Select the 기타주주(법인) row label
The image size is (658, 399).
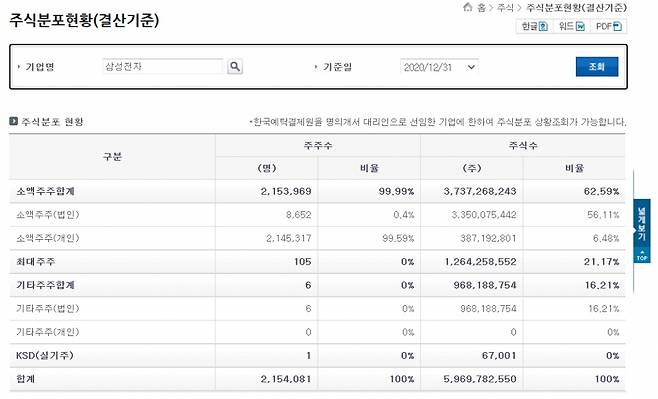[47, 309]
